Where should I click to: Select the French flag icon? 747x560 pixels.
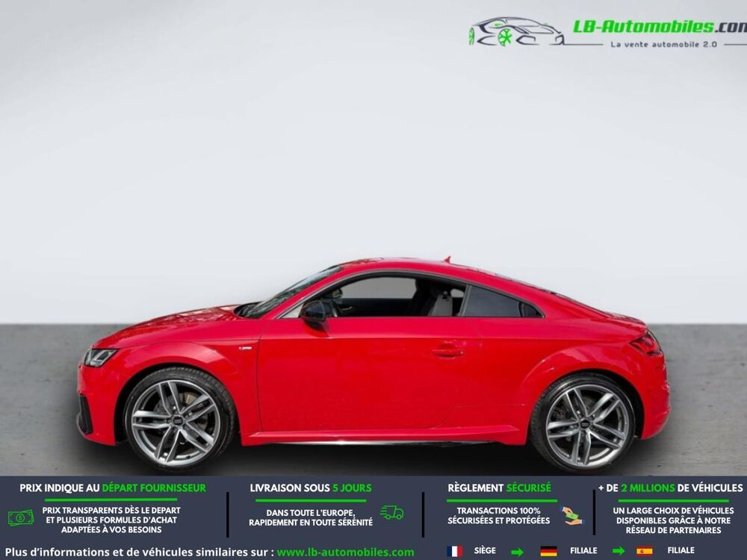click(x=454, y=552)
